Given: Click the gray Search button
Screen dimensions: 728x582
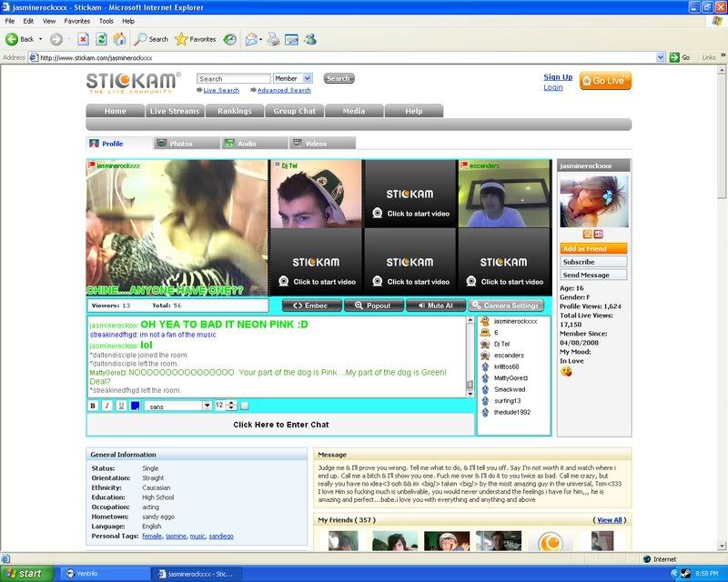Looking at the screenshot, I should point(339,78).
